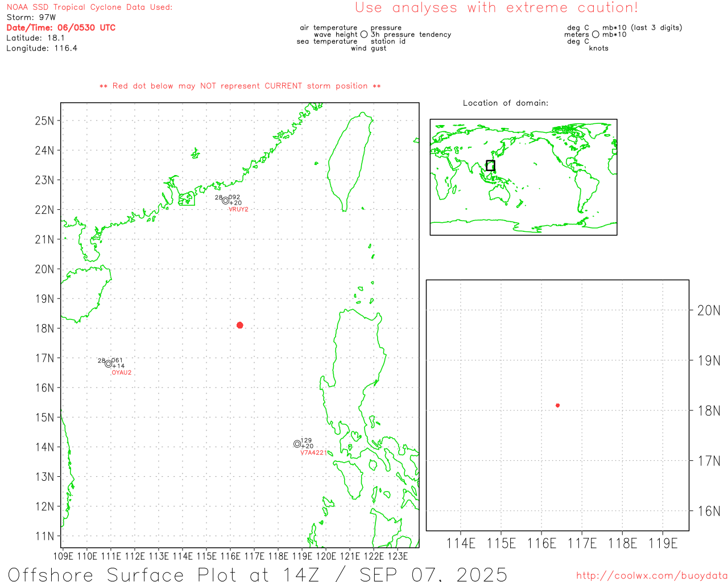This screenshot has width=728, height=582.
Task: Click the V7A4221 station circle marker
Action: pos(297,444)
